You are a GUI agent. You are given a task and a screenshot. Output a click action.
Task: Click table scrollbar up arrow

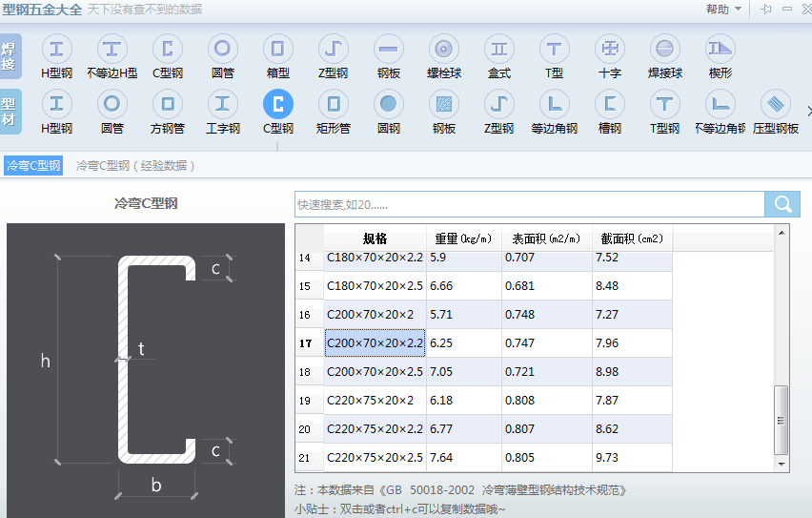click(782, 233)
